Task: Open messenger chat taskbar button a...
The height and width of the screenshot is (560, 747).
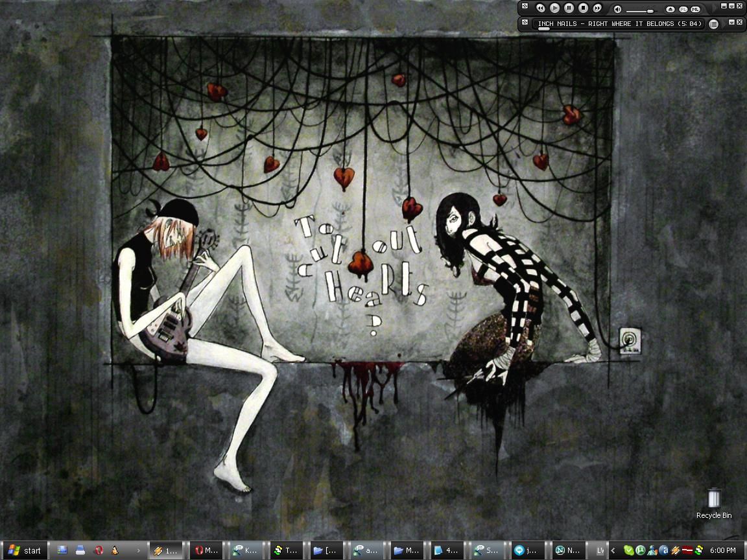Action: (367, 550)
